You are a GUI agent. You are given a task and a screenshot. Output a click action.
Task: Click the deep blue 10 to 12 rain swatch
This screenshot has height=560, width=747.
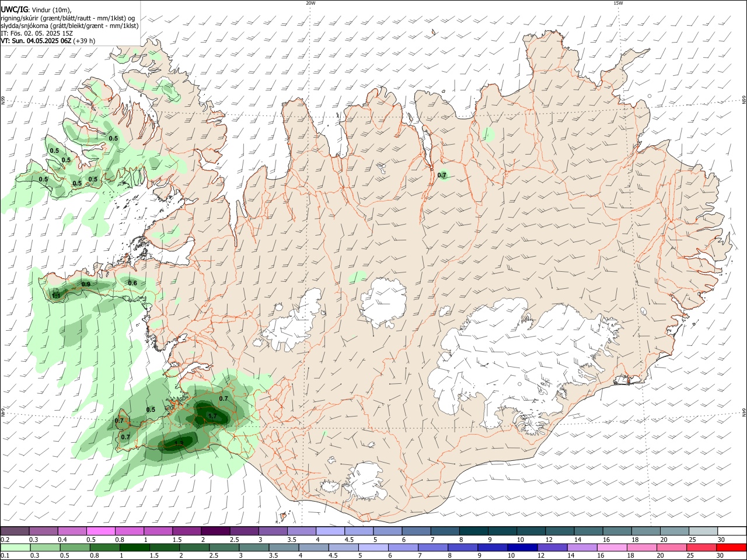(522, 547)
